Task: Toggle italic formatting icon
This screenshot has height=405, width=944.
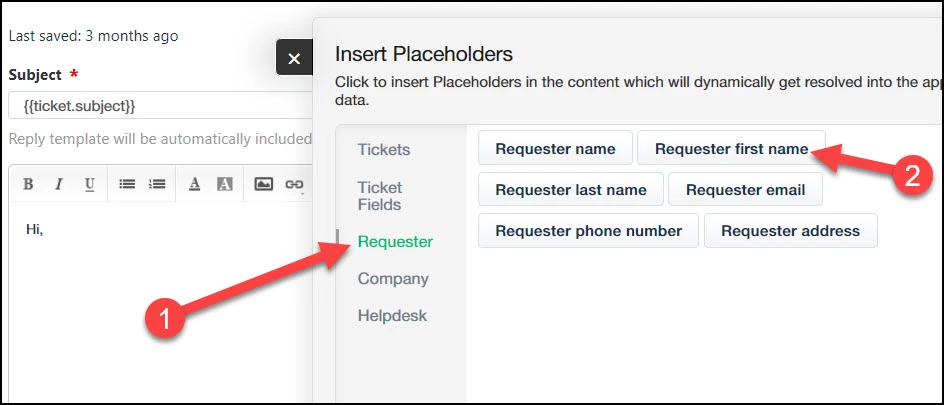Action: [x=58, y=184]
